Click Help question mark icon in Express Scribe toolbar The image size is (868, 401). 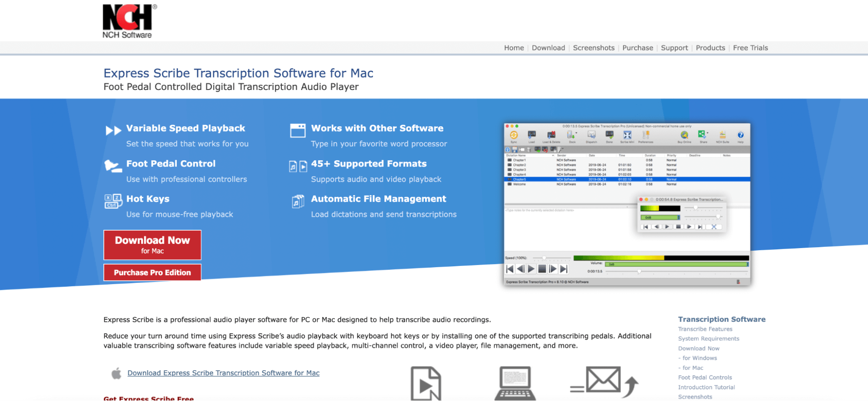[x=740, y=135]
